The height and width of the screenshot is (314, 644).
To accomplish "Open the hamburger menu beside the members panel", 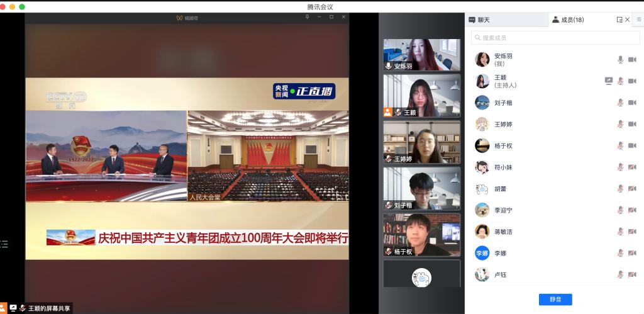I will 639,20.
